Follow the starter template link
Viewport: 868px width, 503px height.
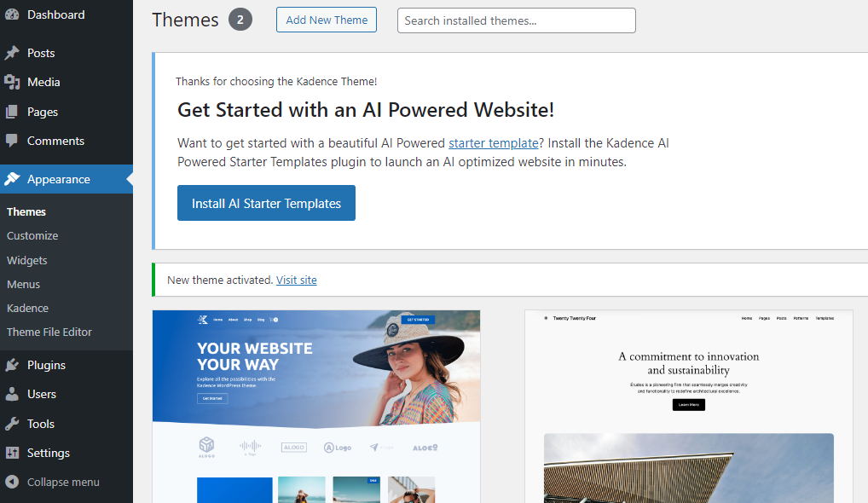(493, 143)
